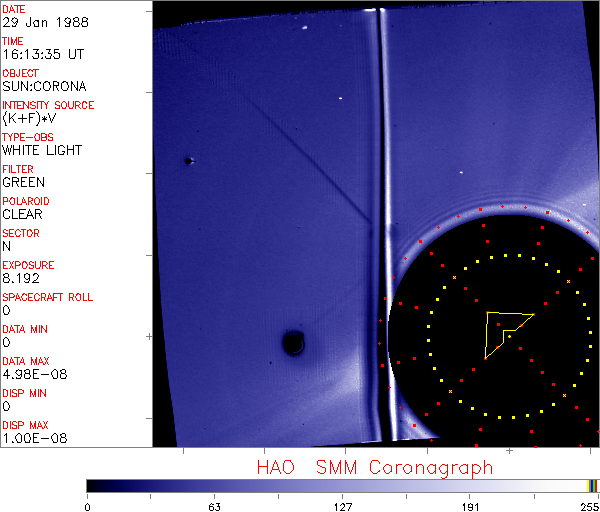Select the WHITE LIGHT value
Screen dimensions: 600x512
(42, 150)
